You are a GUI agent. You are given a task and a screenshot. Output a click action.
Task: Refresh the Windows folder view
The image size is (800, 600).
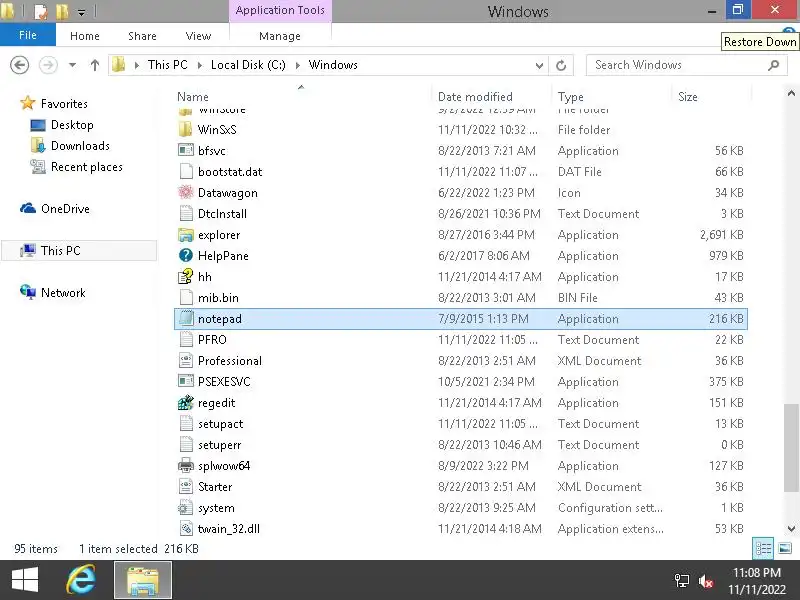pos(561,65)
